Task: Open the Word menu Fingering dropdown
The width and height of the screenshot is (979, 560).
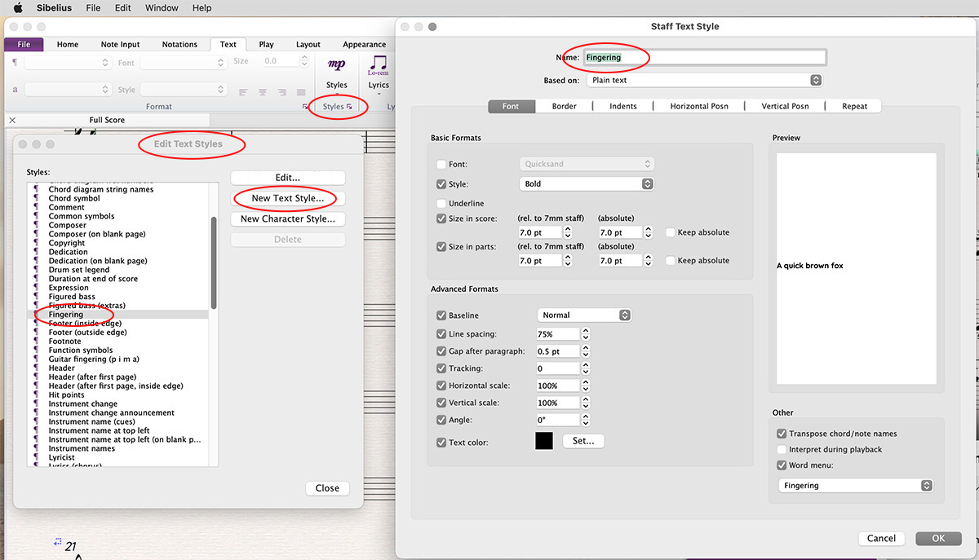Action: (x=855, y=485)
